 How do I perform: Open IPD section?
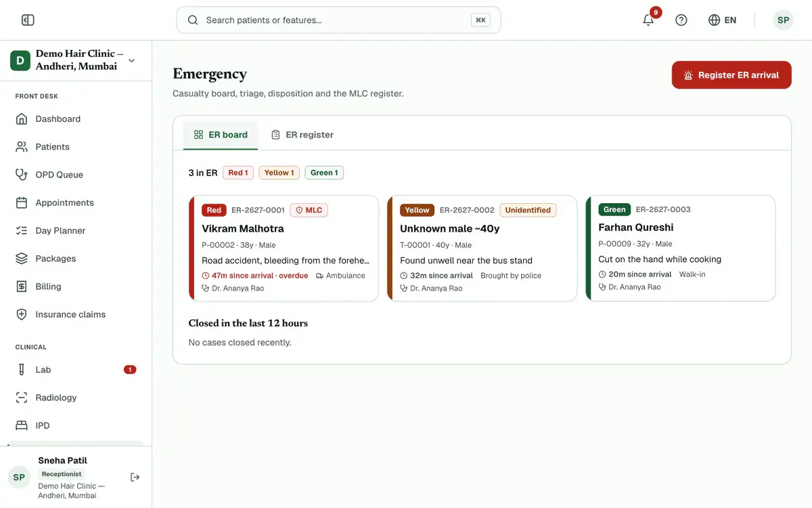click(76, 425)
